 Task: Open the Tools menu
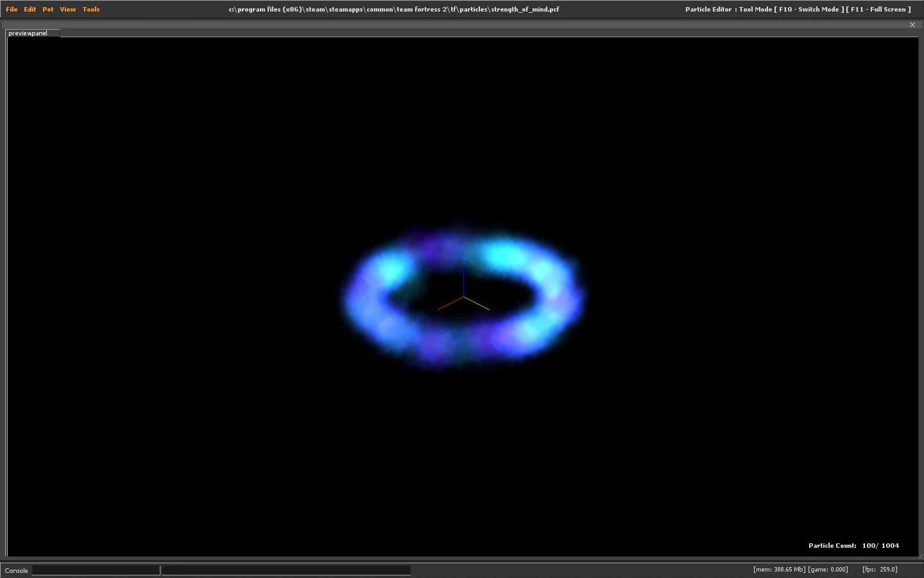(x=91, y=10)
